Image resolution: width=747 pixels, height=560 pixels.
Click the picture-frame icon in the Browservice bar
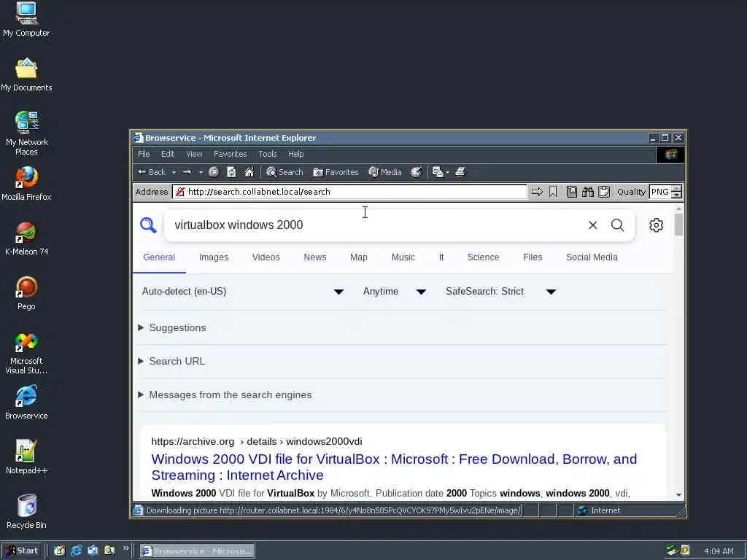(572, 192)
